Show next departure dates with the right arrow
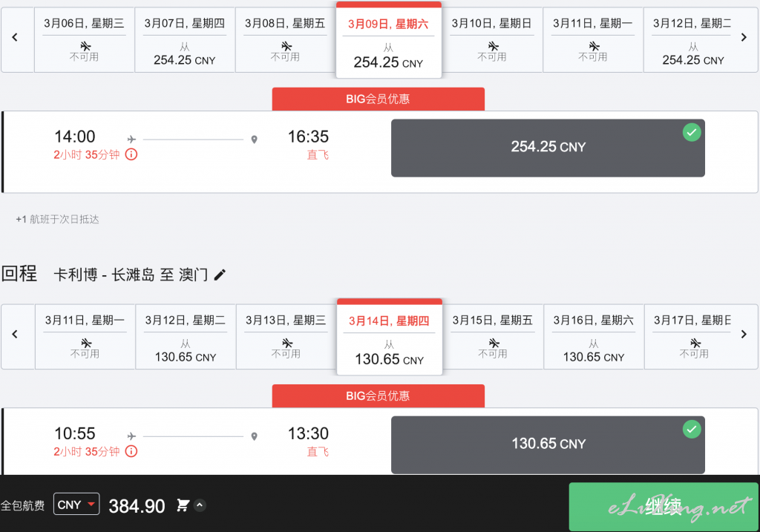This screenshot has width=760, height=532. tap(744, 37)
